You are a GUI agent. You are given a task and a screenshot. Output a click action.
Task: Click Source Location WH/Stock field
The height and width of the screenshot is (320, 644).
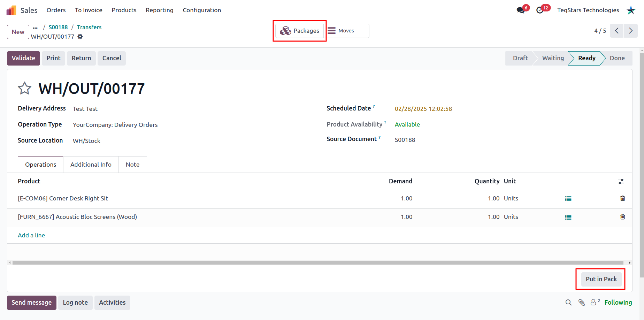86,141
